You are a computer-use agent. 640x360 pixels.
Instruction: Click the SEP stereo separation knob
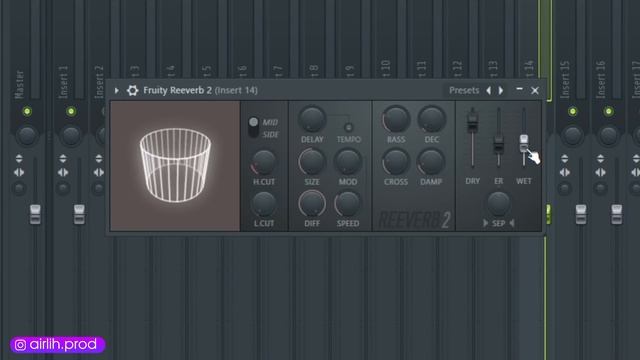point(498,204)
